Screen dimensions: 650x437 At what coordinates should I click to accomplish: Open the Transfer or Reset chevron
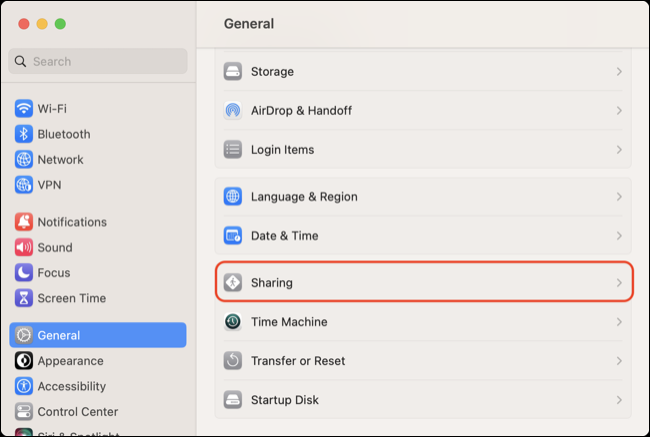click(619, 361)
